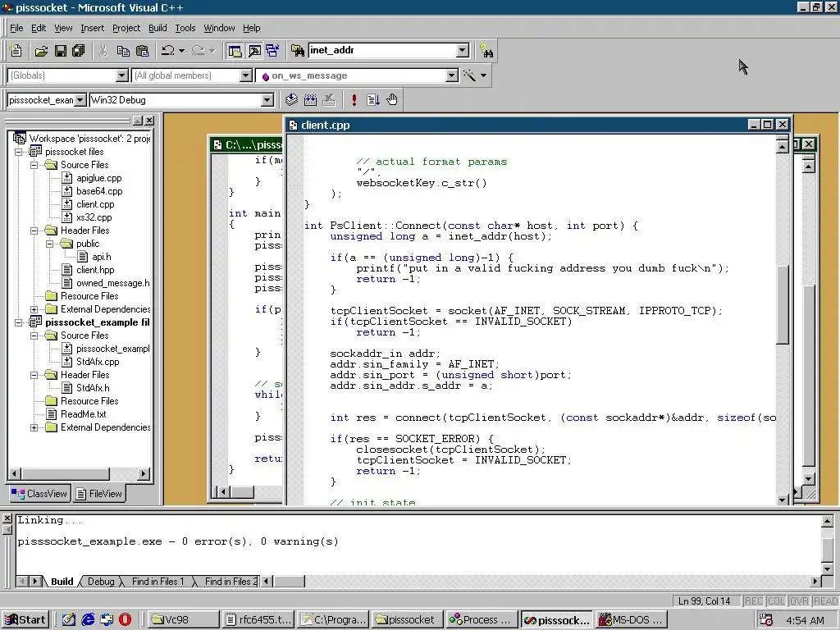Open the Win32 Debug configuration dropdown
The image size is (840, 630).
(x=267, y=100)
